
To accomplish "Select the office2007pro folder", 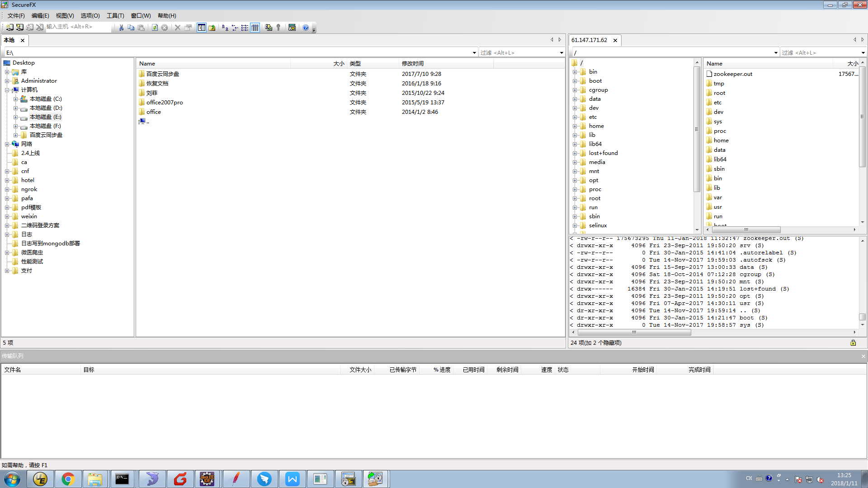I will [165, 103].
